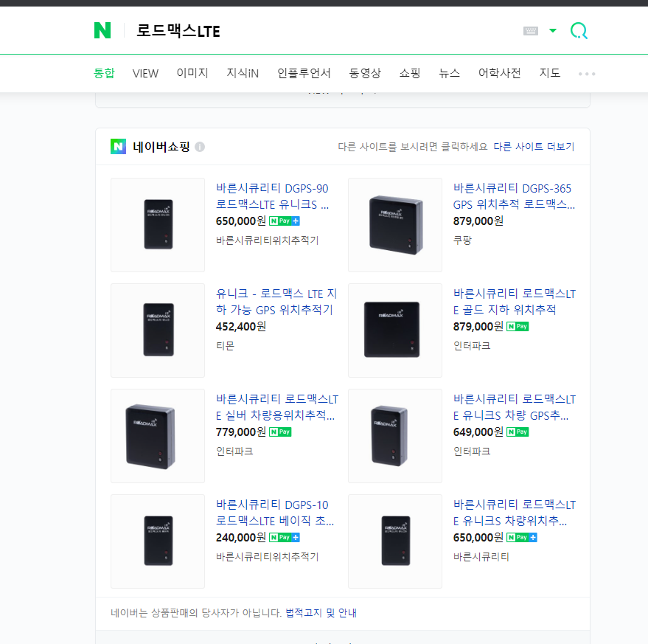648x644 pixels.
Task: Click the green search magnifier icon
Action: [x=579, y=30]
